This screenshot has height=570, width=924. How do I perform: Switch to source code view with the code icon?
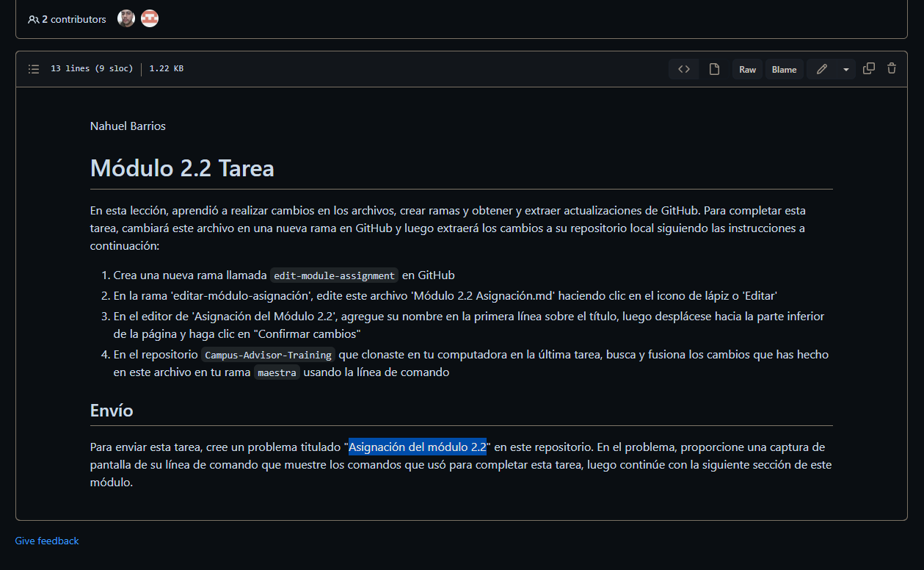click(683, 68)
